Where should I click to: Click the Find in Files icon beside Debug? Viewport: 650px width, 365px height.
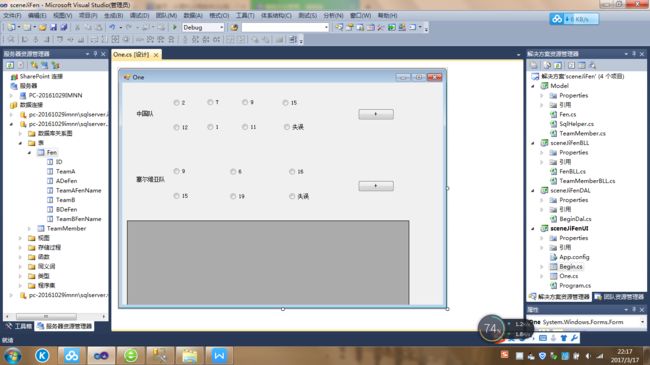click(x=234, y=27)
